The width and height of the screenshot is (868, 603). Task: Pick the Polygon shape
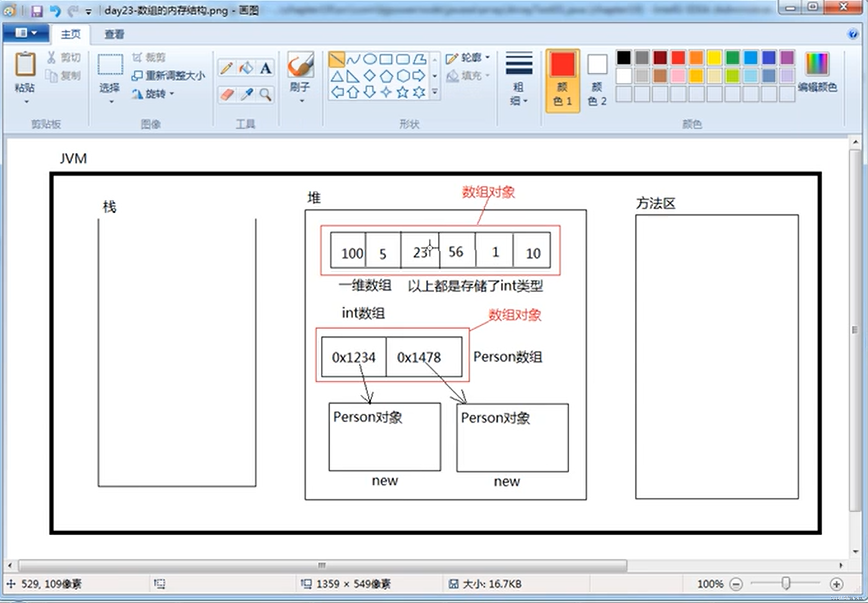click(419, 59)
